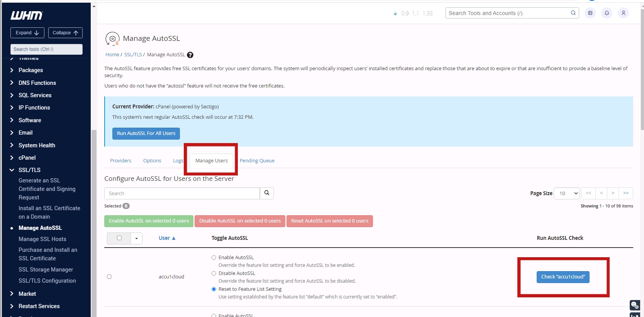Click the WHM logo
The image size is (644, 317).
tap(26, 15)
